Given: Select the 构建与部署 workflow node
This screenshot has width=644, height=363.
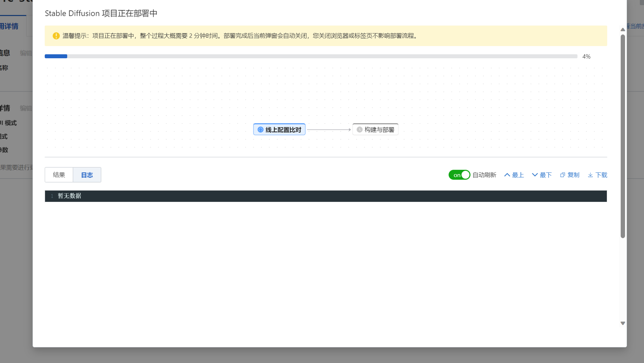Looking at the screenshot, I should click(375, 129).
